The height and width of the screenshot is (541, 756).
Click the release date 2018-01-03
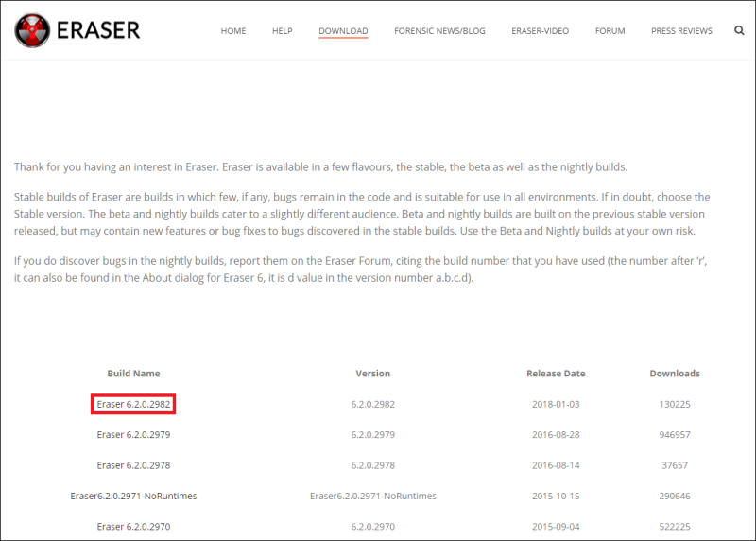[x=556, y=405]
